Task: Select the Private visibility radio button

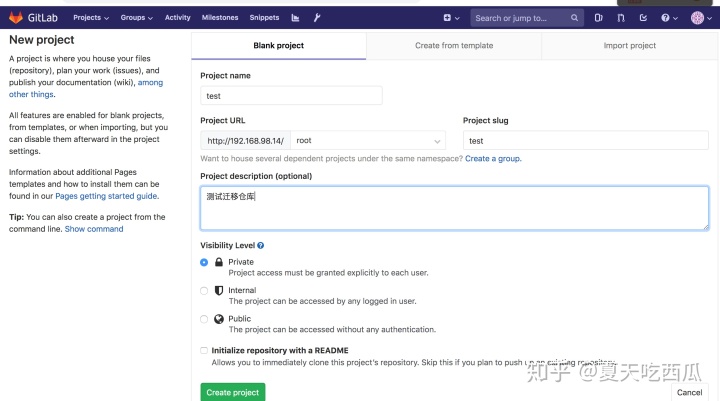Action: pyautogui.click(x=204, y=262)
